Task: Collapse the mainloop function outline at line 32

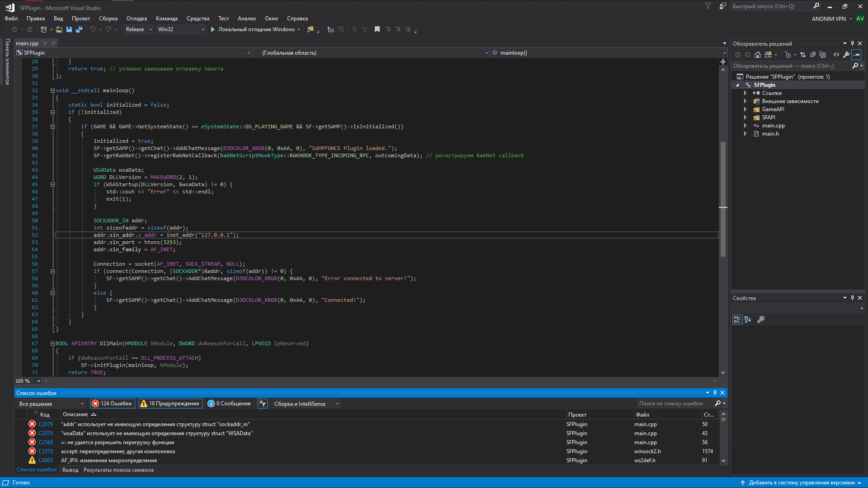Action: [52, 90]
